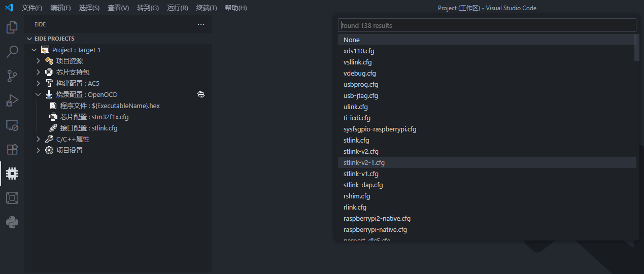Viewport: 644px width, 274px height.
Task: Open the 编辑(E) menu
Action: pyautogui.click(x=61, y=8)
